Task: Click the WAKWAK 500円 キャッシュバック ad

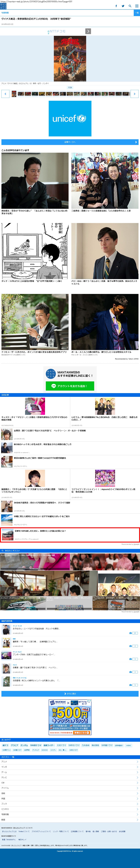Action: [x=70, y=717]
